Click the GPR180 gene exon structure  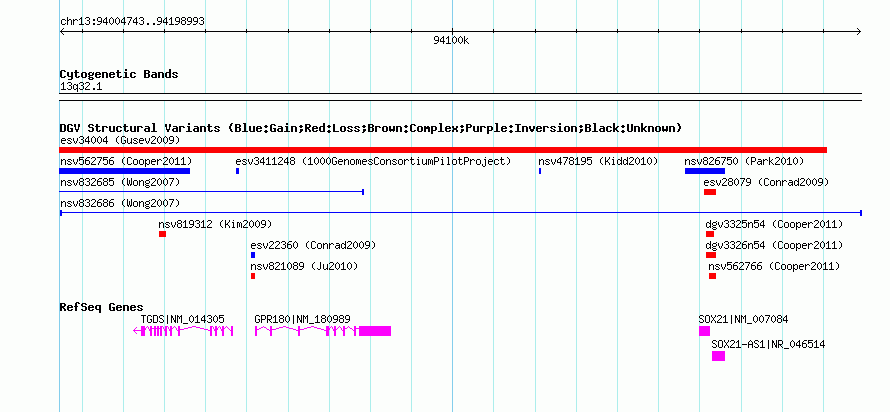[323, 331]
